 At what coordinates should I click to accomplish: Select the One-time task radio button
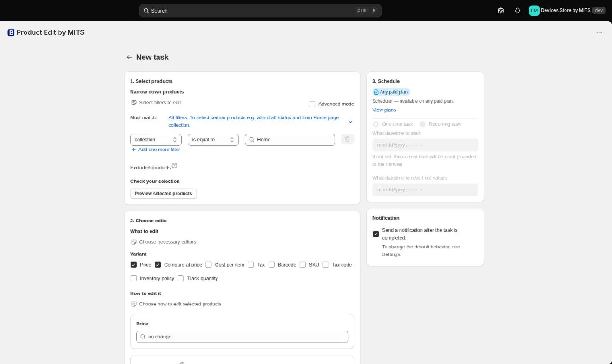[375, 124]
